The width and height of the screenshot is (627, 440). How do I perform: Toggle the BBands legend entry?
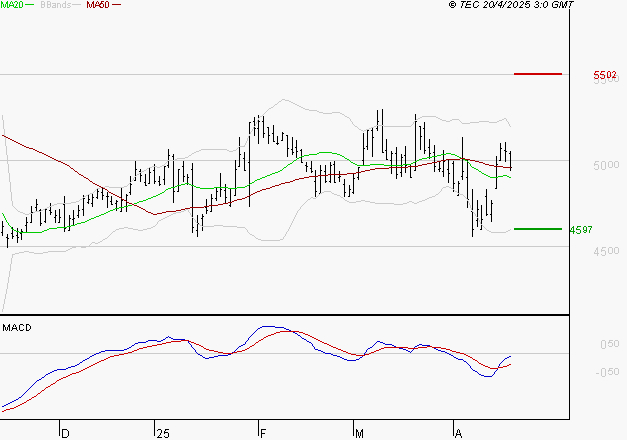pyautogui.click(x=56, y=5)
